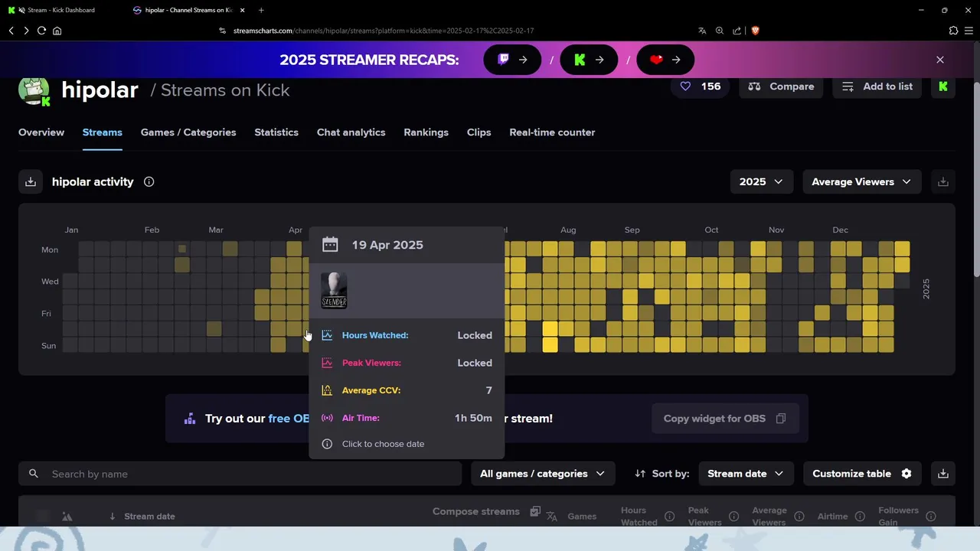Show Airtime column info
This screenshot has height=551, width=980.
point(860,517)
